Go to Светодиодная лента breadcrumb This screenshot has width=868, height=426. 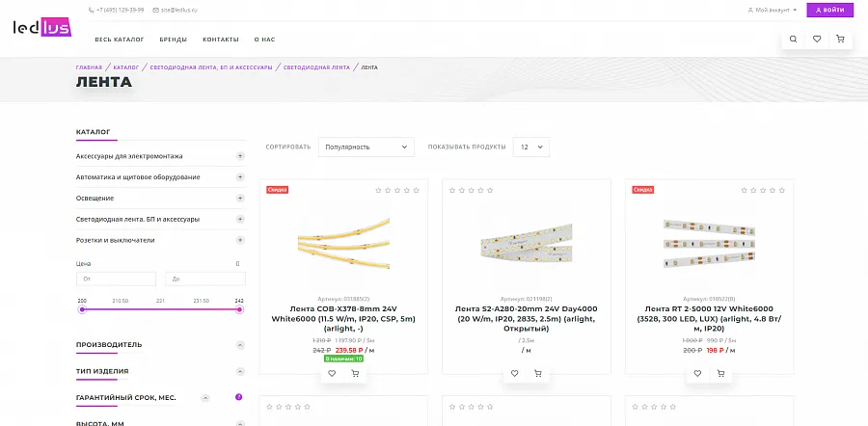316,67
